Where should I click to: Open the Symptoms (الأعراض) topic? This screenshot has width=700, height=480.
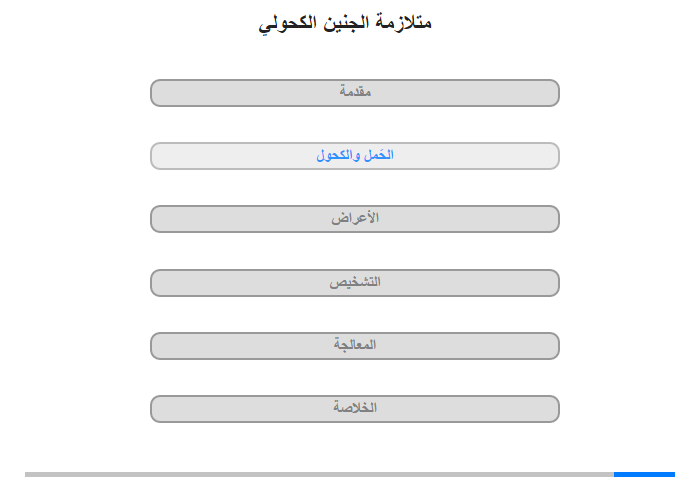point(355,219)
